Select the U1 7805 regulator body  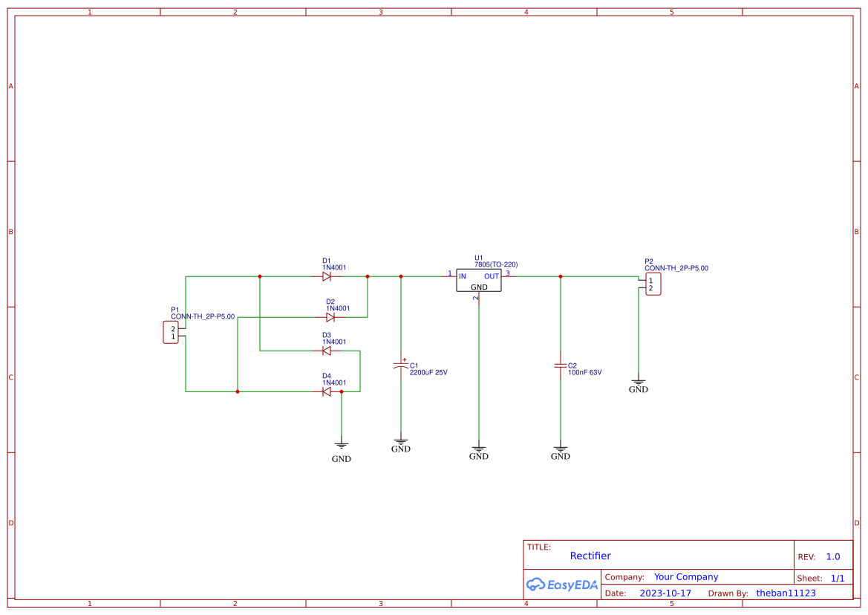pyautogui.click(x=479, y=281)
